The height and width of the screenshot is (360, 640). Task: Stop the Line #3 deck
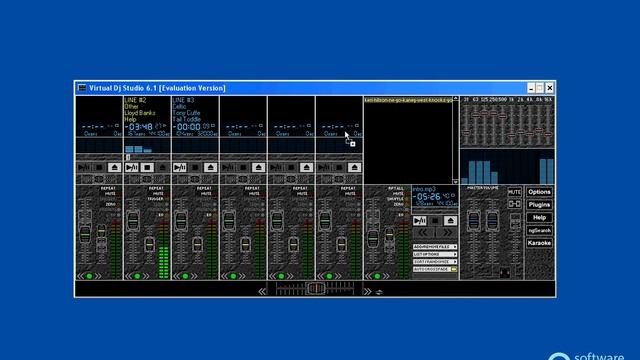click(x=195, y=167)
